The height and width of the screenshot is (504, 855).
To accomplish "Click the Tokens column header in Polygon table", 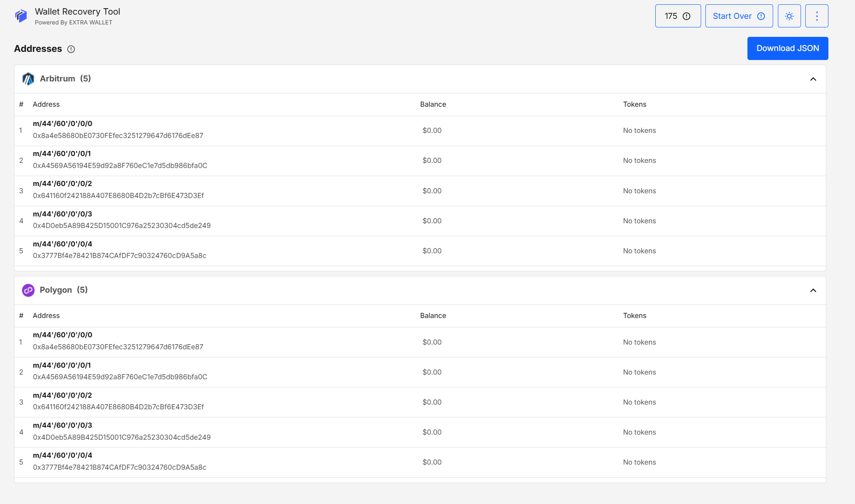I will pos(635,315).
